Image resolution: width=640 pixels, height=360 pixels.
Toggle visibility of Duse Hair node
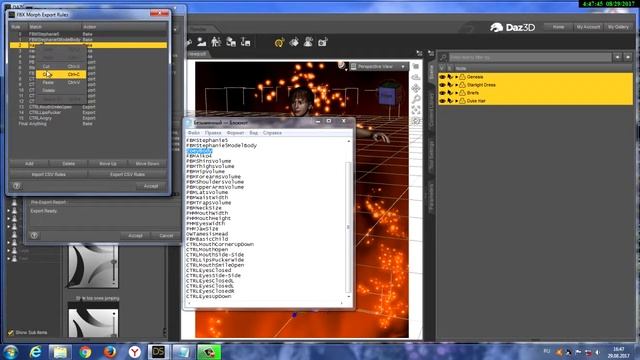point(442,101)
